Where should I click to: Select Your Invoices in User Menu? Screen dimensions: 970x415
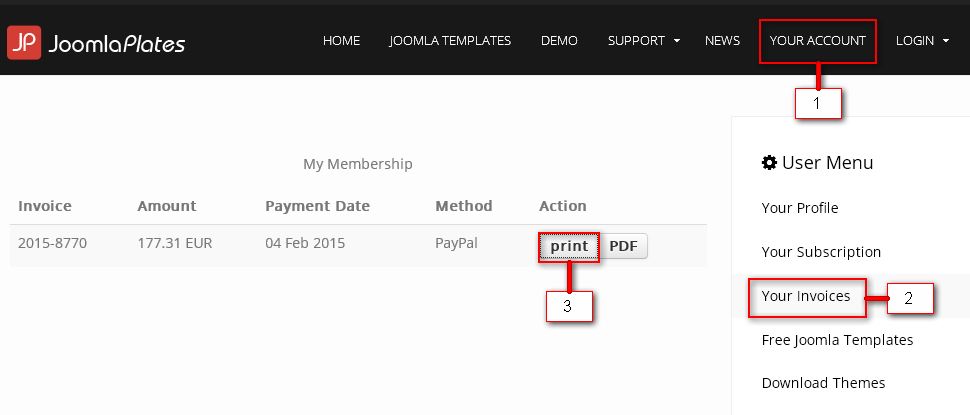pos(806,296)
